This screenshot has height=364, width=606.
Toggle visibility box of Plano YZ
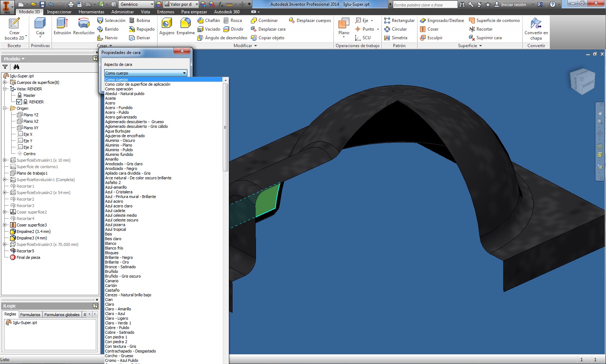pyautogui.click(x=20, y=115)
